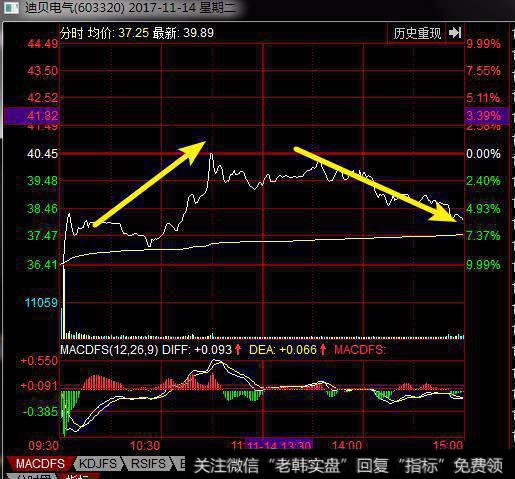Click the 09:30 time axis label

pos(43,446)
